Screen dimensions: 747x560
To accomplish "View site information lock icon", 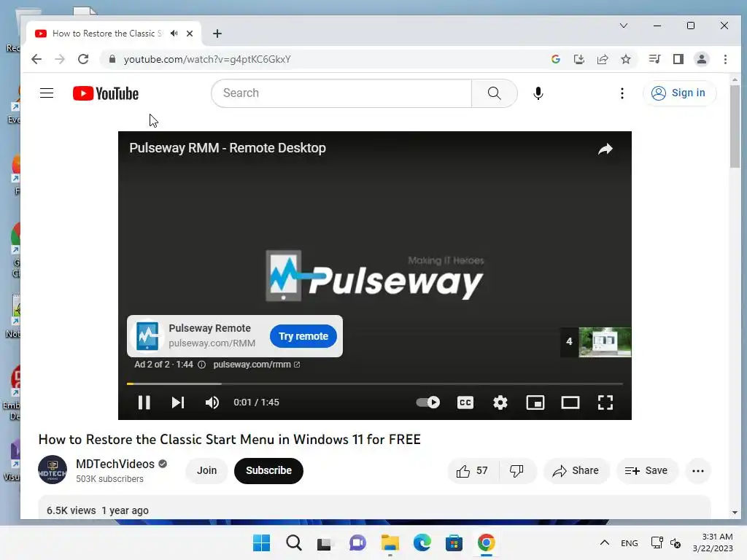I will (x=112, y=59).
